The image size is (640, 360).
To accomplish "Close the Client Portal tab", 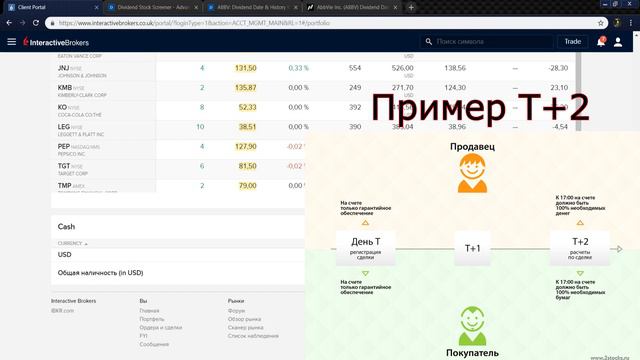I will pos(96,7).
